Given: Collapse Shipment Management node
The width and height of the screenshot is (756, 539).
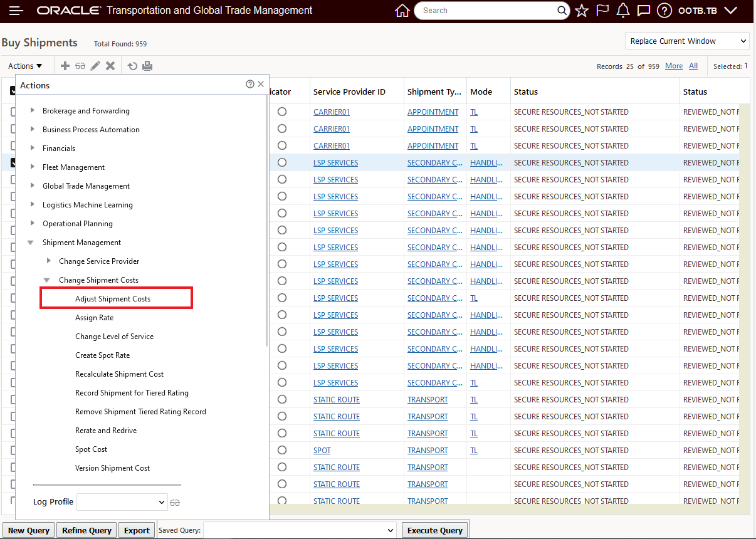Looking at the screenshot, I should coord(31,242).
